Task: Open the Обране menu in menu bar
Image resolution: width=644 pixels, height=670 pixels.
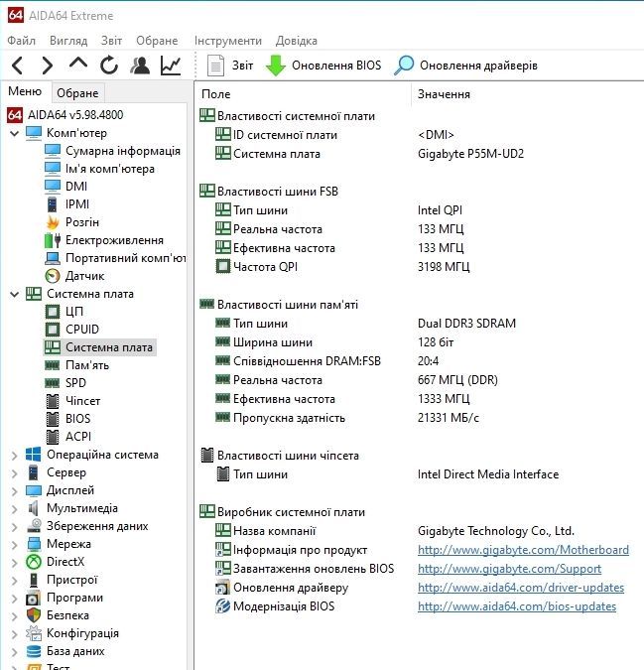Action: click(157, 41)
